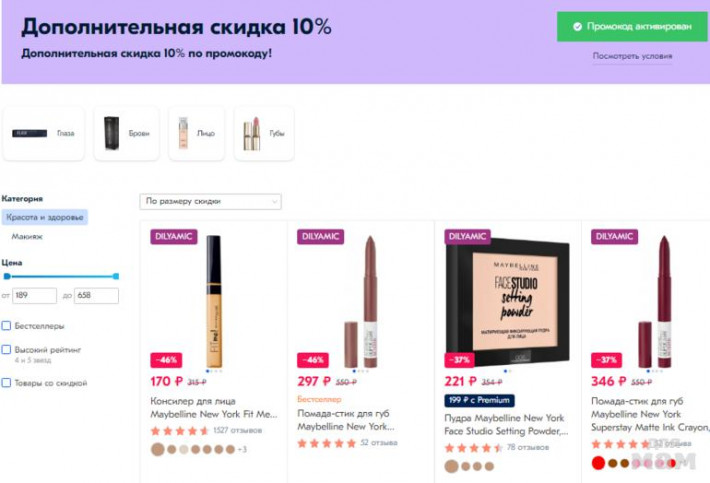
Task: Click the -46% discount badge on the concealer
Action: click(x=166, y=360)
